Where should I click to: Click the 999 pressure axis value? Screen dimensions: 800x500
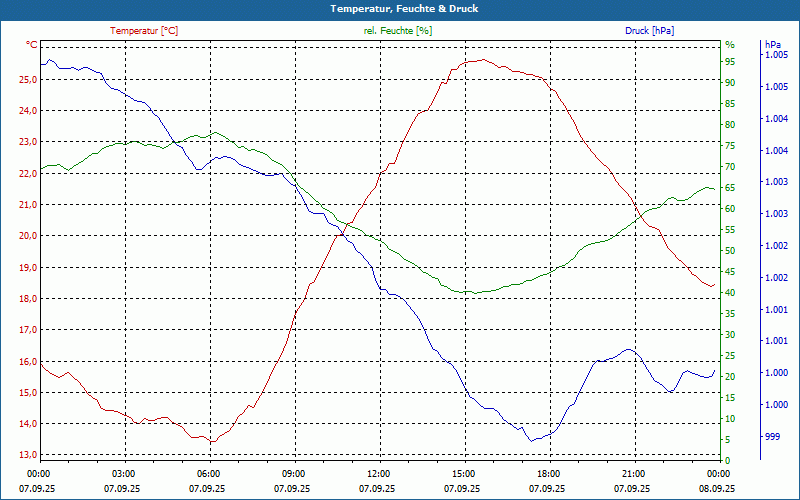772,436
